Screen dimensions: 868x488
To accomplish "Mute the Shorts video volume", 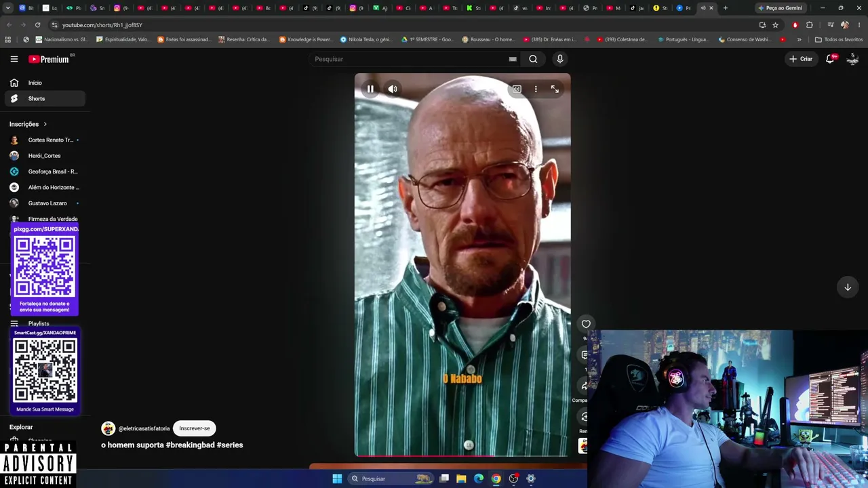I will coord(393,89).
